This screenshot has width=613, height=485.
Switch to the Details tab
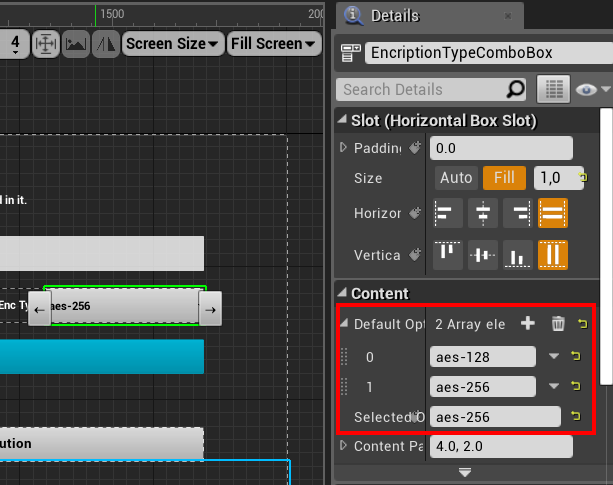[x=395, y=16]
